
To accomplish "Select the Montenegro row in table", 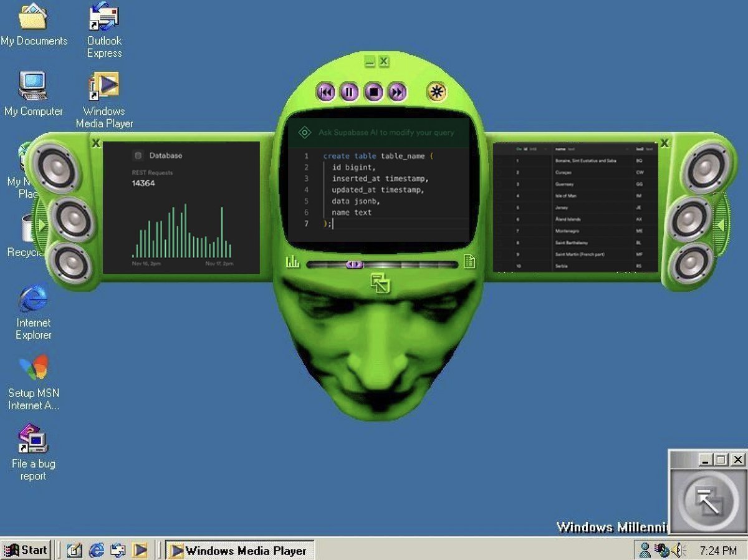I will [576, 231].
